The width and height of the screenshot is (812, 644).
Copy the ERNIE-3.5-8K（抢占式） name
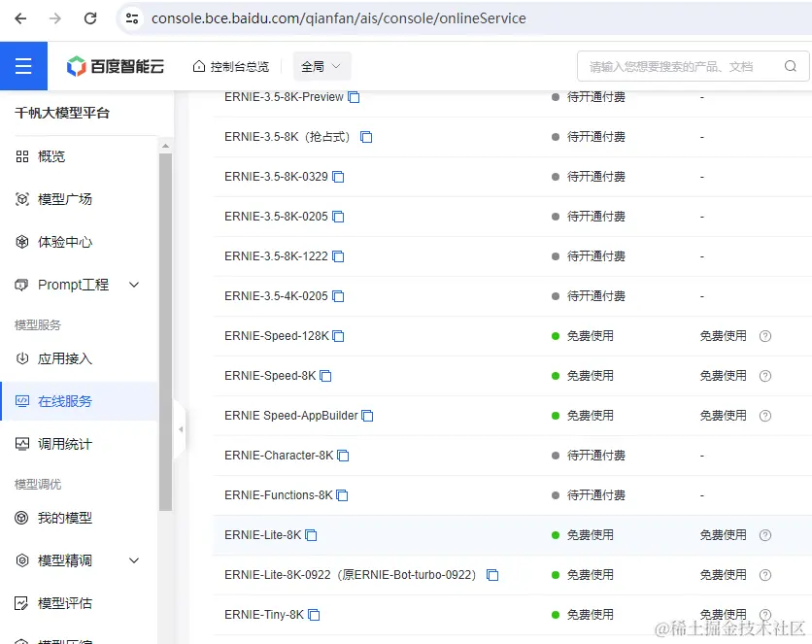coord(366,137)
